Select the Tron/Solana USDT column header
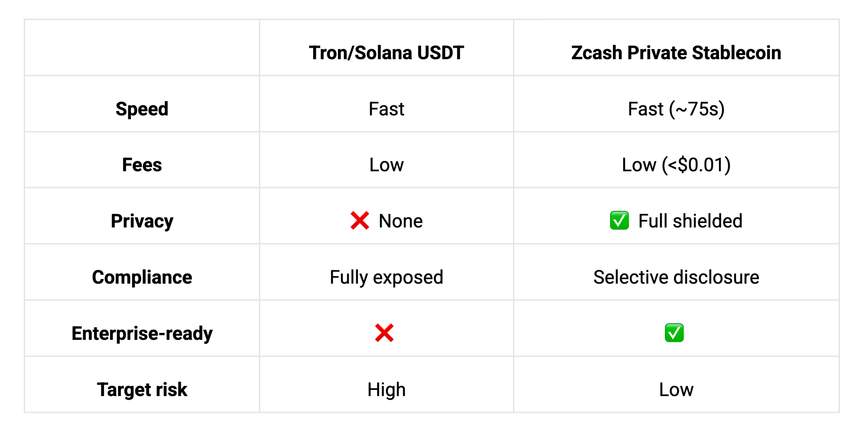Image resolution: width=868 pixels, height=429 pixels. tap(386, 53)
